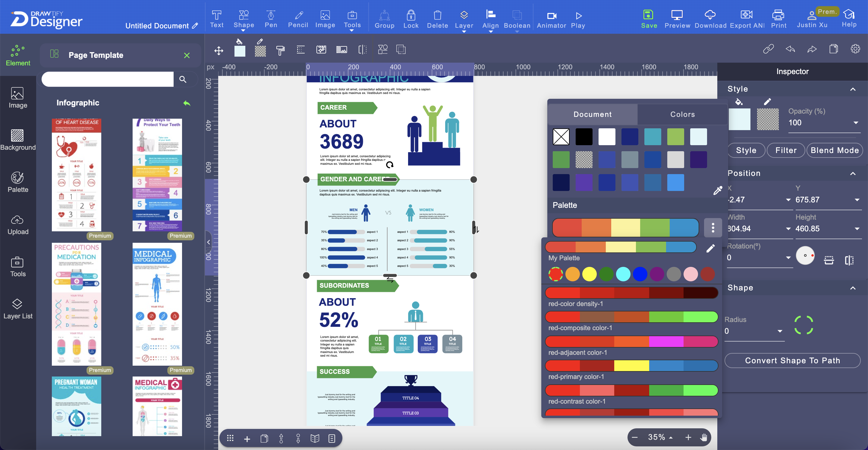Viewport: 868px width, 450px height.
Task: Expand the Opacity percentage dropdown
Action: click(x=856, y=123)
